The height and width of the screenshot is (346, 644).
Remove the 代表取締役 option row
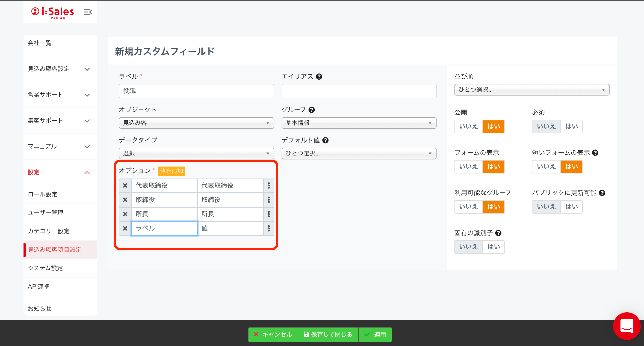[x=125, y=185]
